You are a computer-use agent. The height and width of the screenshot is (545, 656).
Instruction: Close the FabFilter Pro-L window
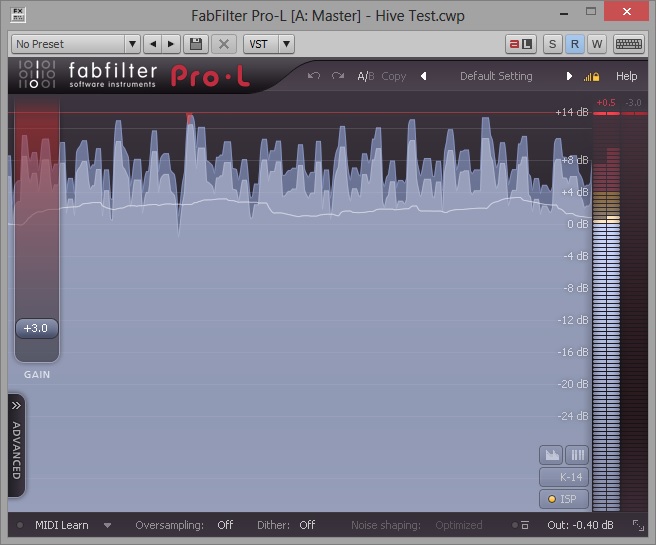pos(627,11)
